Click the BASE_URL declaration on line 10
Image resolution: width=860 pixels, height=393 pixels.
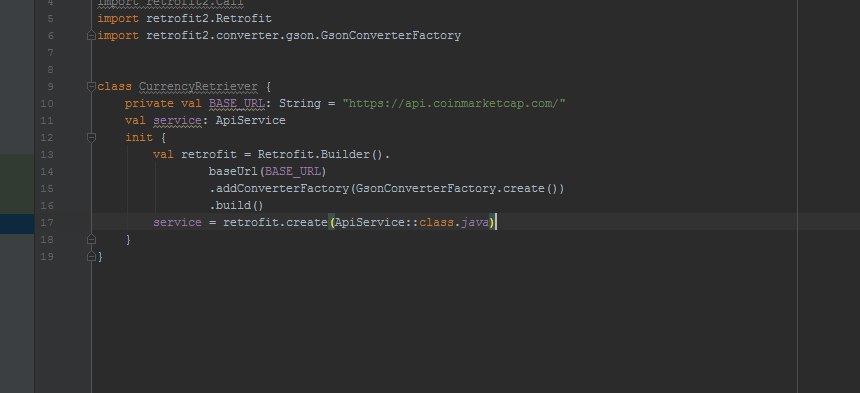pos(236,103)
